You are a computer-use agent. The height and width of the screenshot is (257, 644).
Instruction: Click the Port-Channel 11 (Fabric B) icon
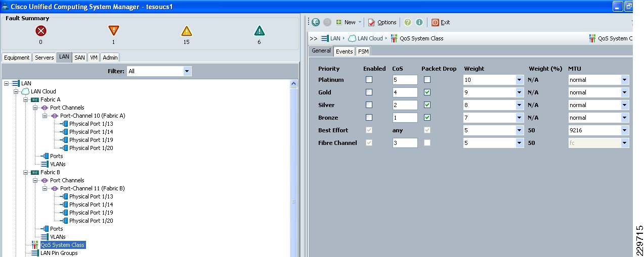coord(54,188)
